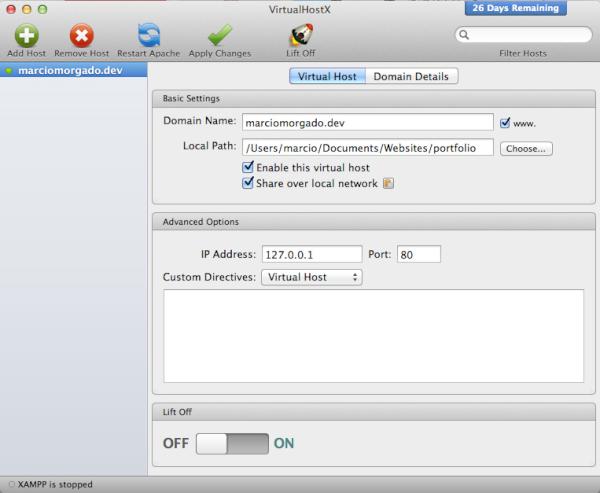The image size is (600, 493).
Task: Zoom the window with green button
Action: (x=42, y=9)
